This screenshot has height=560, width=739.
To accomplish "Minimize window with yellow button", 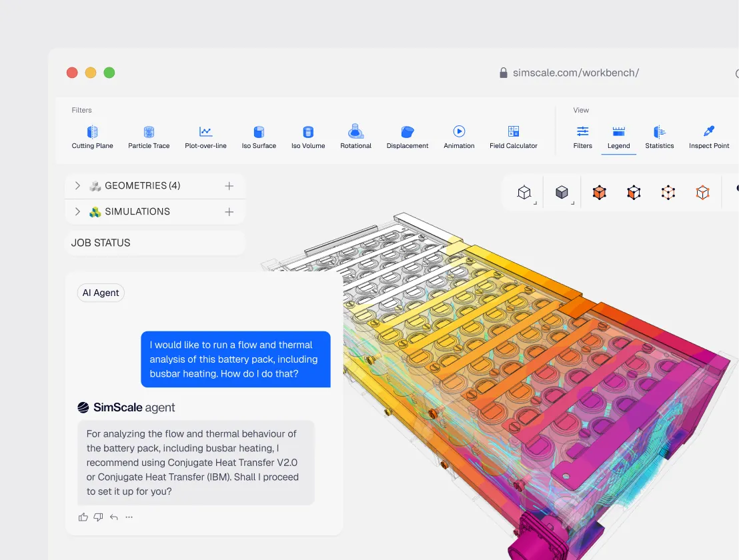I will [x=91, y=73].
